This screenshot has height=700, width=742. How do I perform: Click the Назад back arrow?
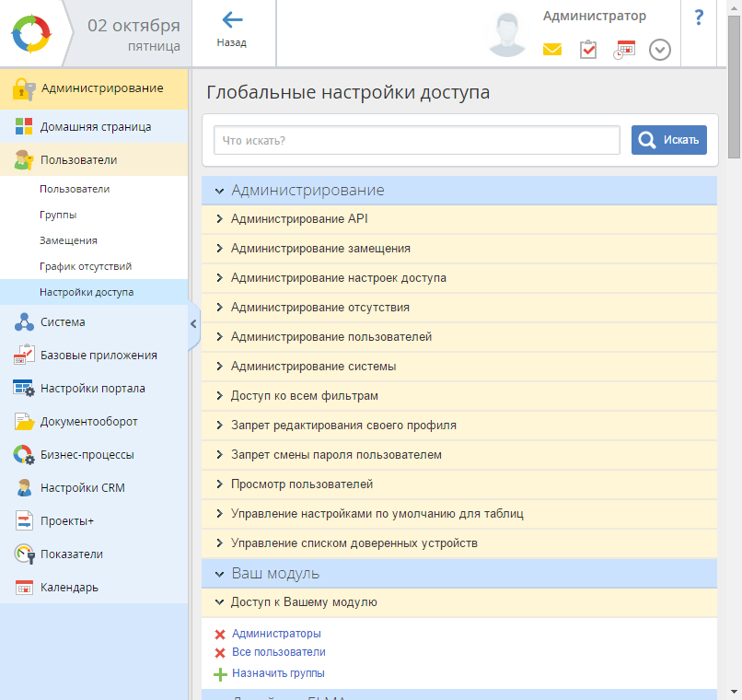point(232,29)
